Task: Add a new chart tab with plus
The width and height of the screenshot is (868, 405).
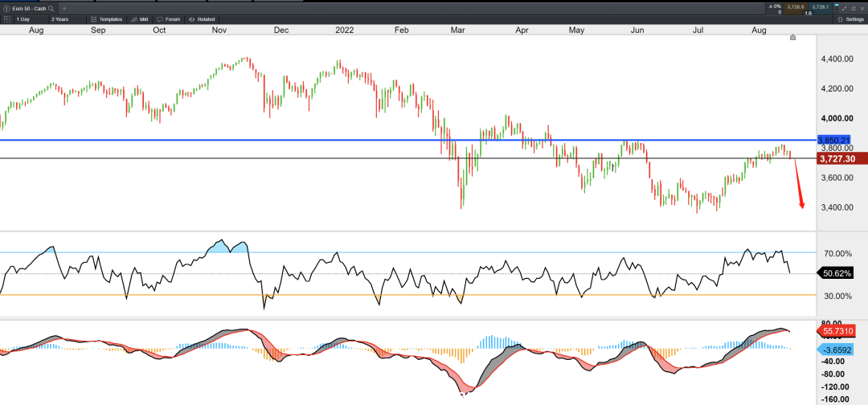Action: [64, 9]
